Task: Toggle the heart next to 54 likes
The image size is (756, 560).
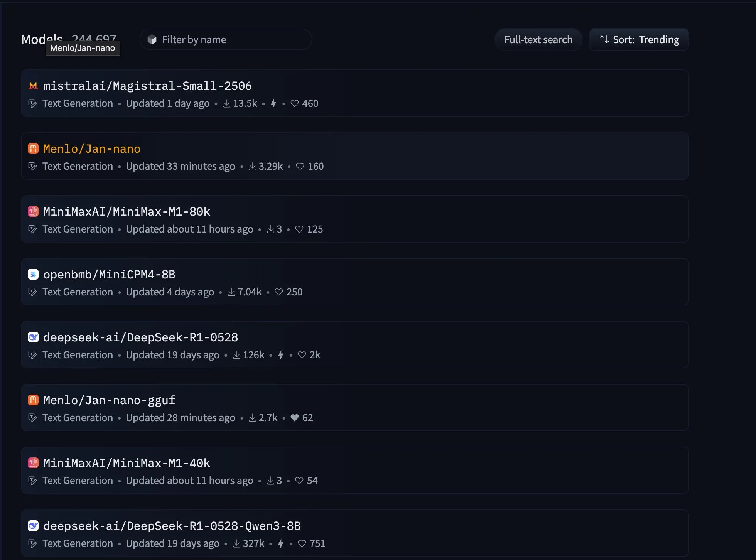Action: point(299,481)
